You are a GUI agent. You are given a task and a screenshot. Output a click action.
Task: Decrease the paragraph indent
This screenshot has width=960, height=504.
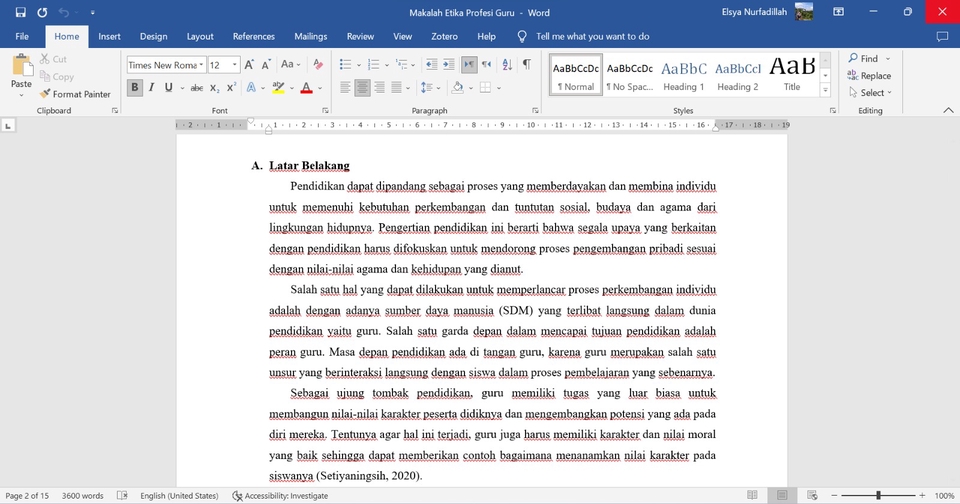(x=432, y=64)
